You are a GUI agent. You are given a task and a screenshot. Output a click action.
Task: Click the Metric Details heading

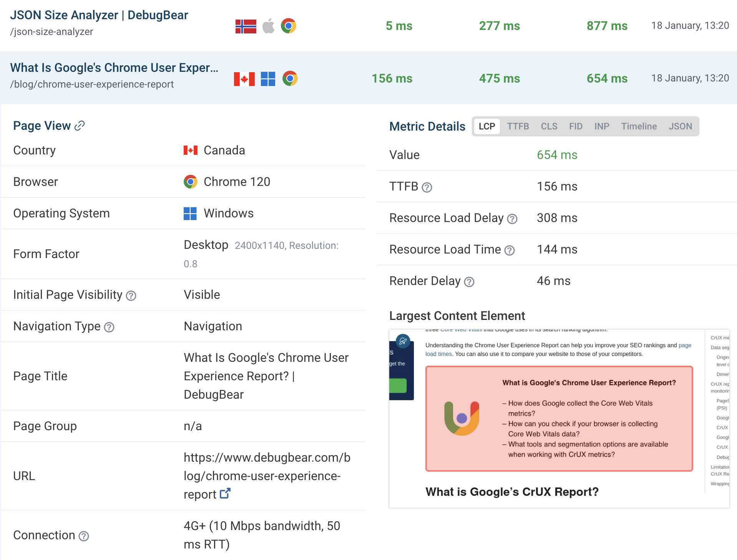(427, 126)
